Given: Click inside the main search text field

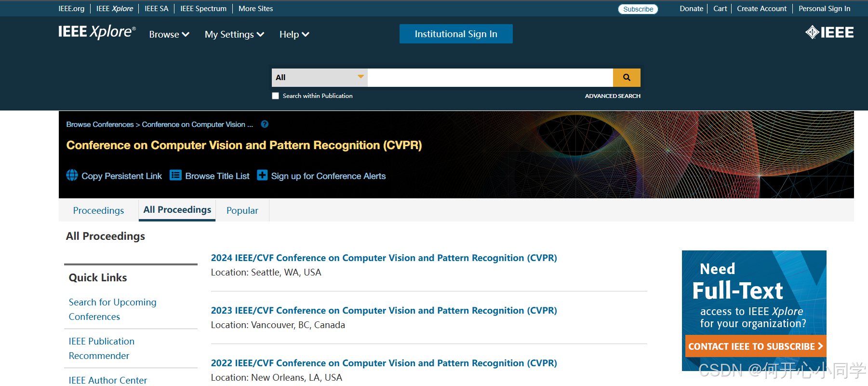Looking at the screenshot, I should point(490,77).
